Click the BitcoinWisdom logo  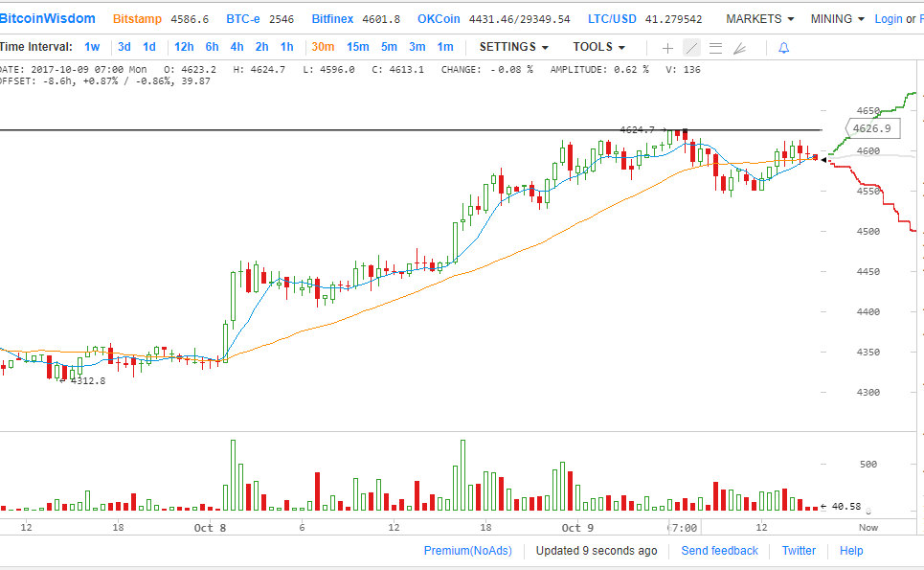point(48,18)
